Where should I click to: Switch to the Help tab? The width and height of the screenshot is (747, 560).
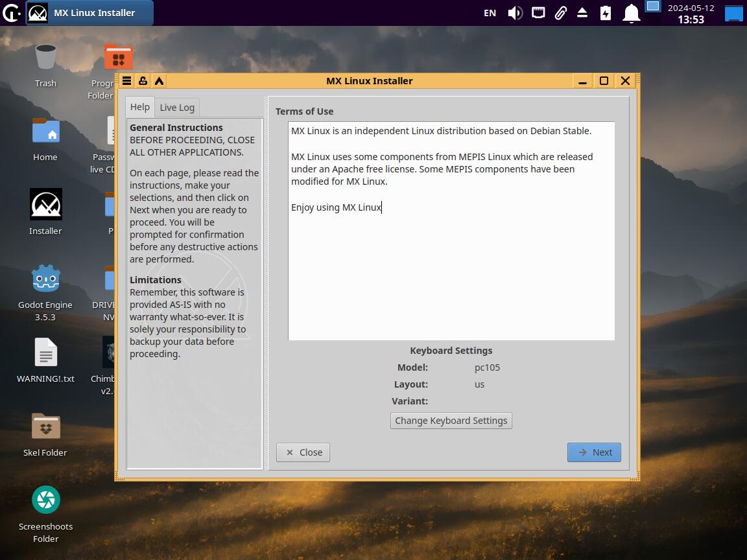coord(140,107)
